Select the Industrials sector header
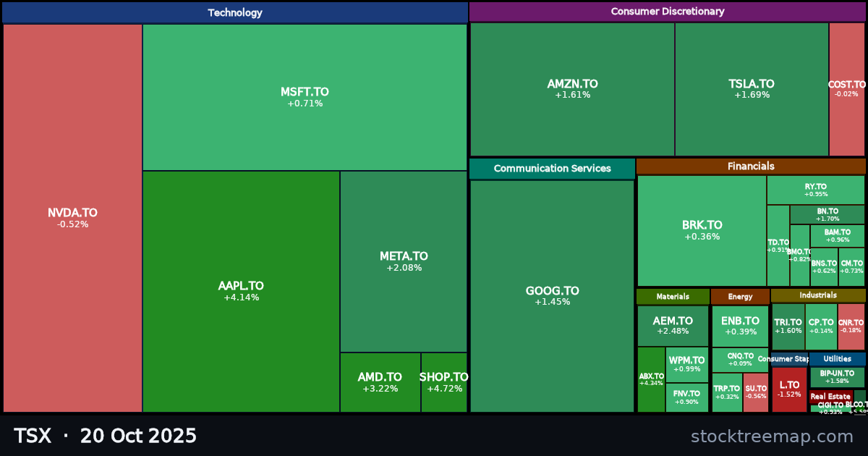The width and height of the screenshot is (868, 456). click(x=818, y=295)
